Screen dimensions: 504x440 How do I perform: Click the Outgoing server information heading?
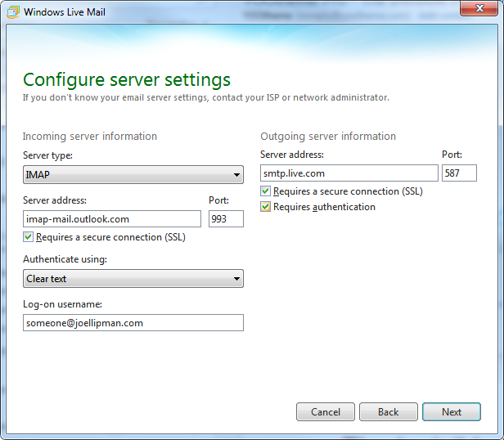[328, 137]
